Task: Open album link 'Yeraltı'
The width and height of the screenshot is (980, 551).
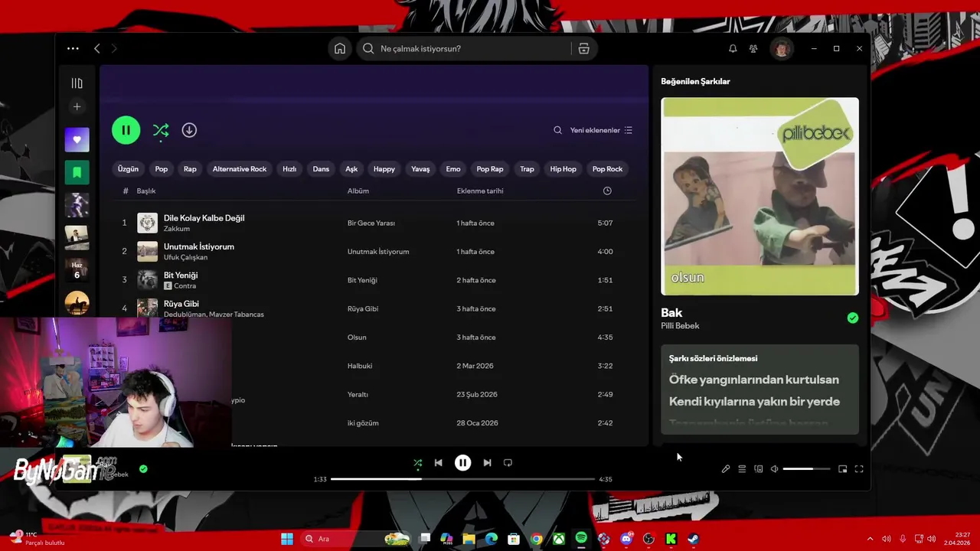Action: click(x=358, y=394)
